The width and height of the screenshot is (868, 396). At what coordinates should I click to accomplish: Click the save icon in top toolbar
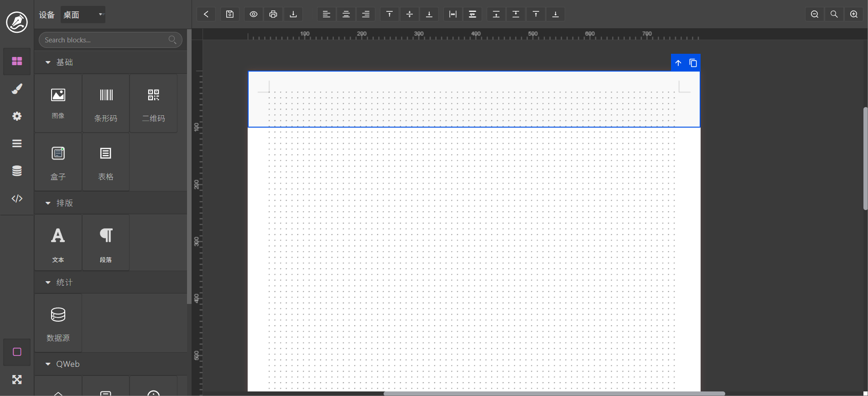click(230, 14)
